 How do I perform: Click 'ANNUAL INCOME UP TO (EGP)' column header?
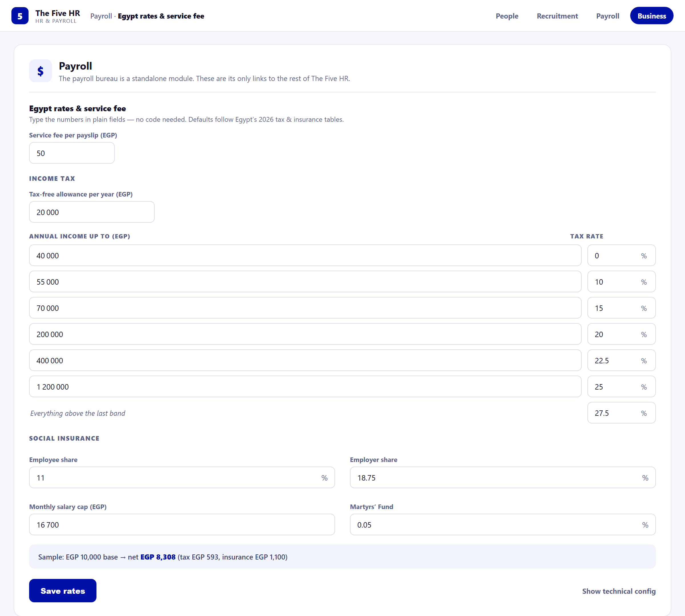80,236
